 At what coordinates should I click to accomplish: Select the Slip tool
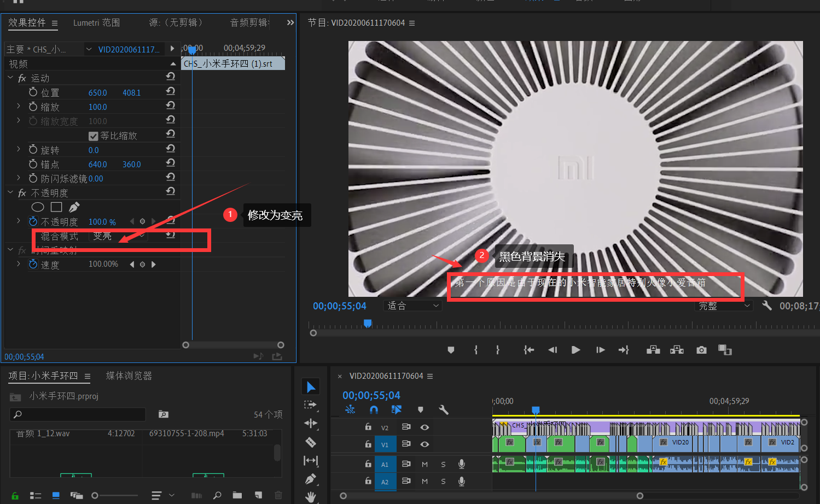tap(311, 460)
